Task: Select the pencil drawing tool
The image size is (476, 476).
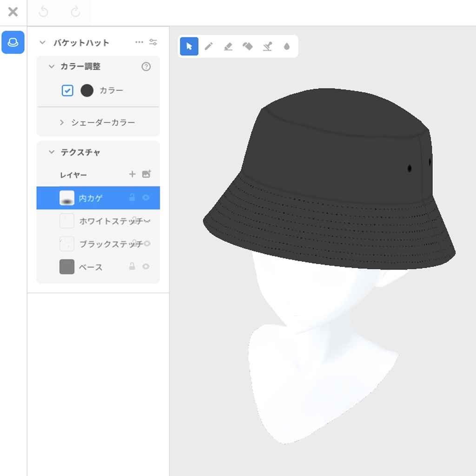Action: [209, 46]
